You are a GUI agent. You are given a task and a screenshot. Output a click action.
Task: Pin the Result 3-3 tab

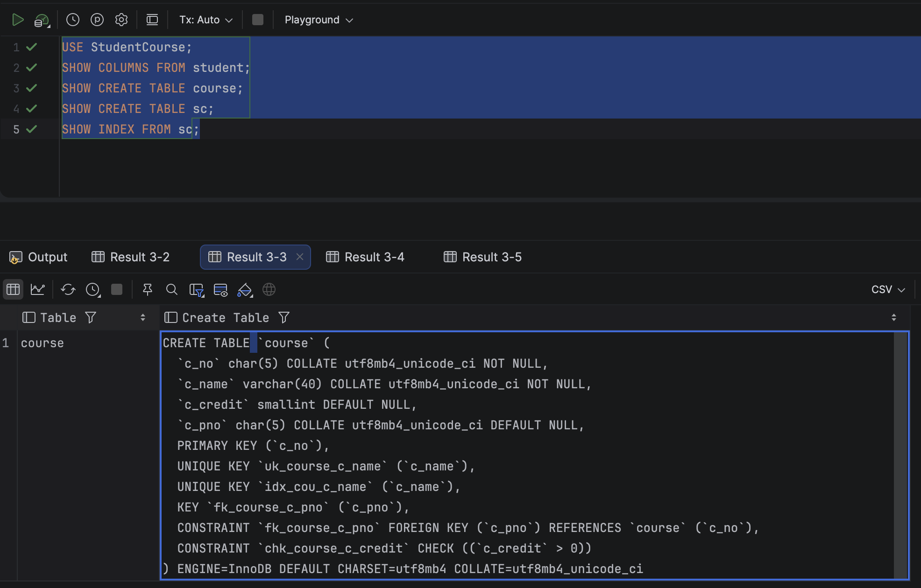click(x=148, y=289)
